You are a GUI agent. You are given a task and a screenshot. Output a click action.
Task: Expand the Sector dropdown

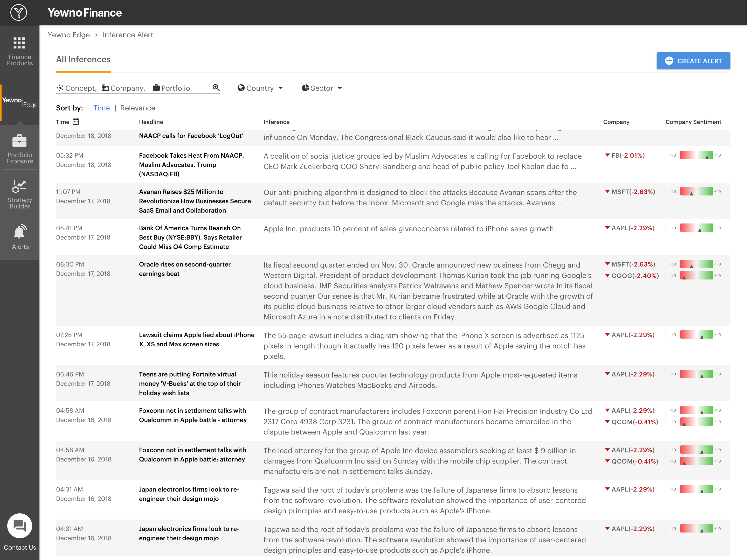tap(322, 88)
